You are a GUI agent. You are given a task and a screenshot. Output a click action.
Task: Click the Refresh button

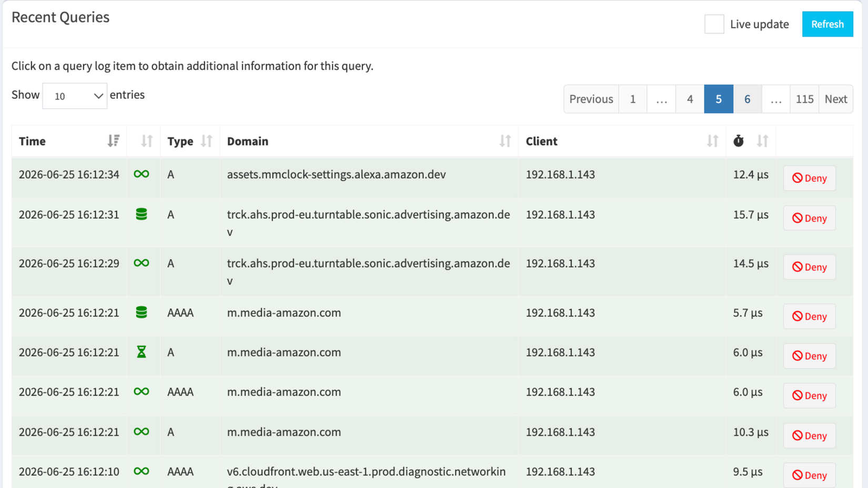(x=827, y=24)
